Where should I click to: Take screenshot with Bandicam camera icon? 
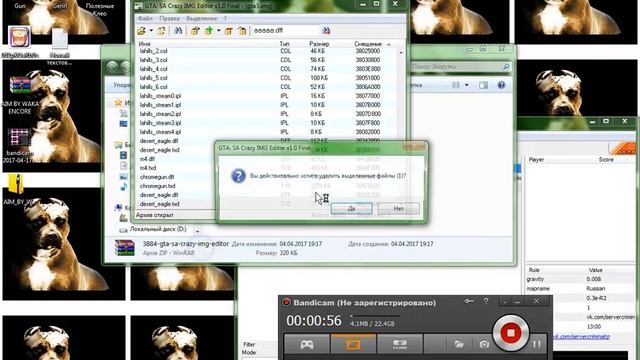tap(484, 344)
